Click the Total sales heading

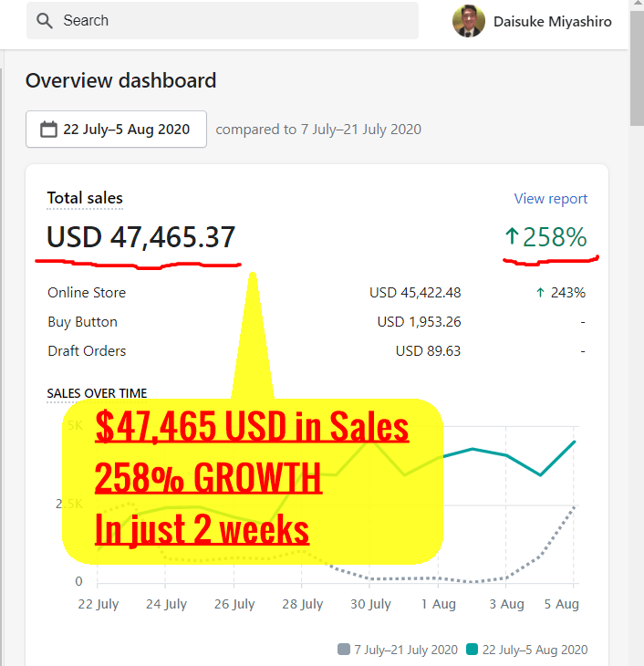[85, 198]
